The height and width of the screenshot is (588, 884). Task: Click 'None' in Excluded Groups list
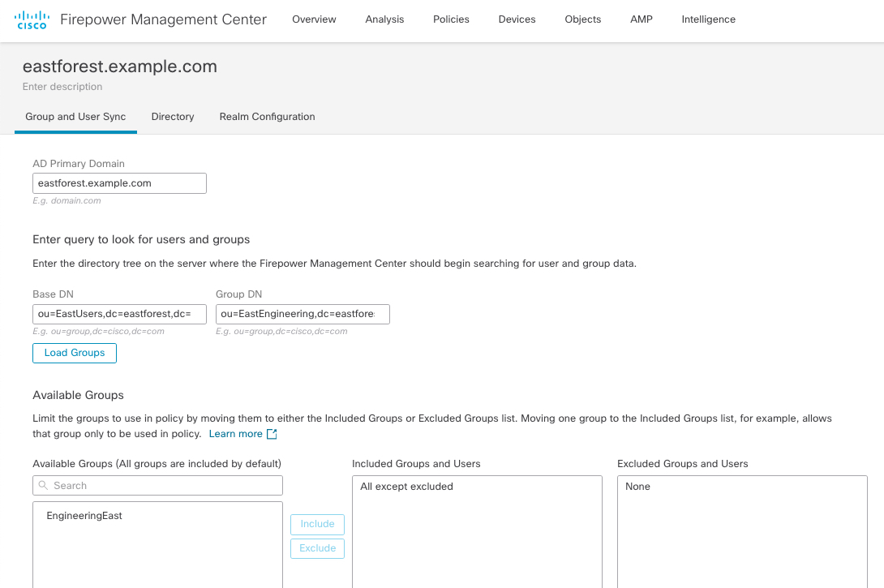[x=637, y=487]
